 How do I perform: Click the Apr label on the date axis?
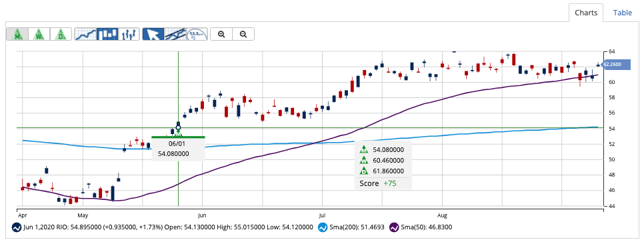pyautogui.click(x=22, y=215)
